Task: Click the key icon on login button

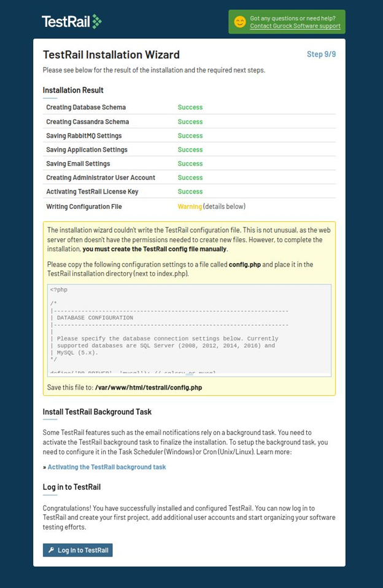Action: pos(51,551)
